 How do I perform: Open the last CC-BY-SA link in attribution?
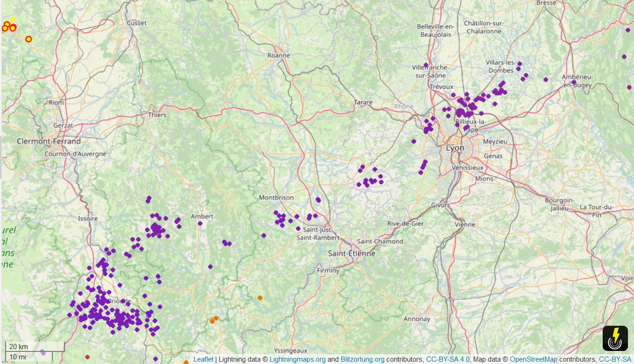(615, 359)
